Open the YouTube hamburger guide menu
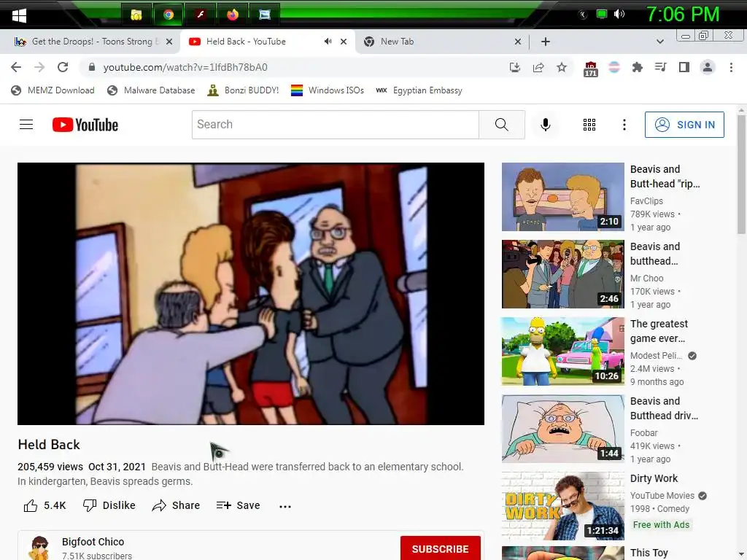Screen dimensions: 747x560 coord(26,125)
